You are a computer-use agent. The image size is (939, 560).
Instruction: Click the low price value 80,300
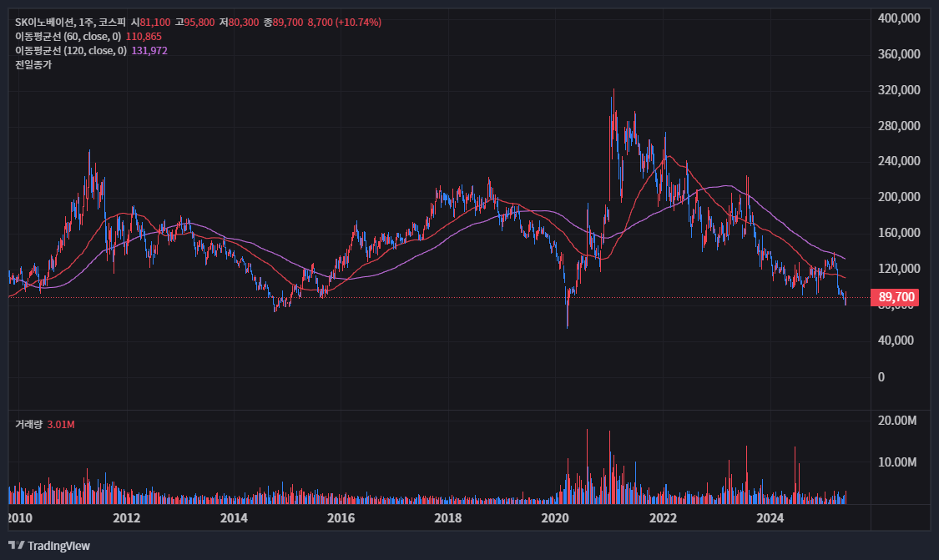tap(243, 23)
